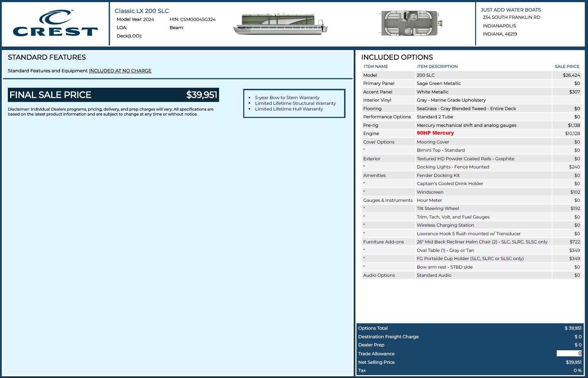This screenshot has height=378, width=588.
Task: Select the Wireless Charging Station row
Action: pos(472,225)
